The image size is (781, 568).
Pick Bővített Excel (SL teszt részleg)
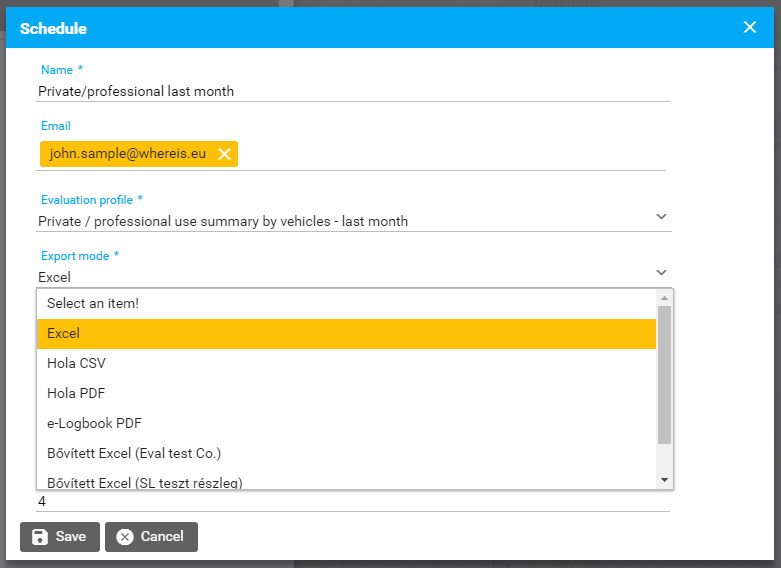(346, 481)
